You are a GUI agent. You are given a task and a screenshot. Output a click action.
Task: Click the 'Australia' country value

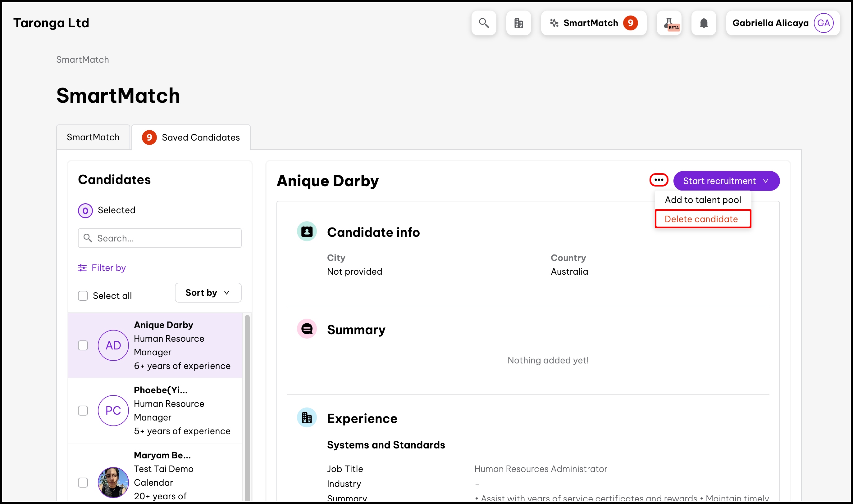[569, 272]
